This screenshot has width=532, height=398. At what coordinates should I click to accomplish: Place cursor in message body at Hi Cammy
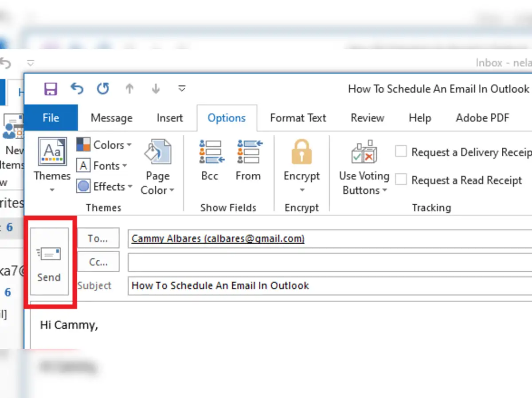(x=69, y=325)
